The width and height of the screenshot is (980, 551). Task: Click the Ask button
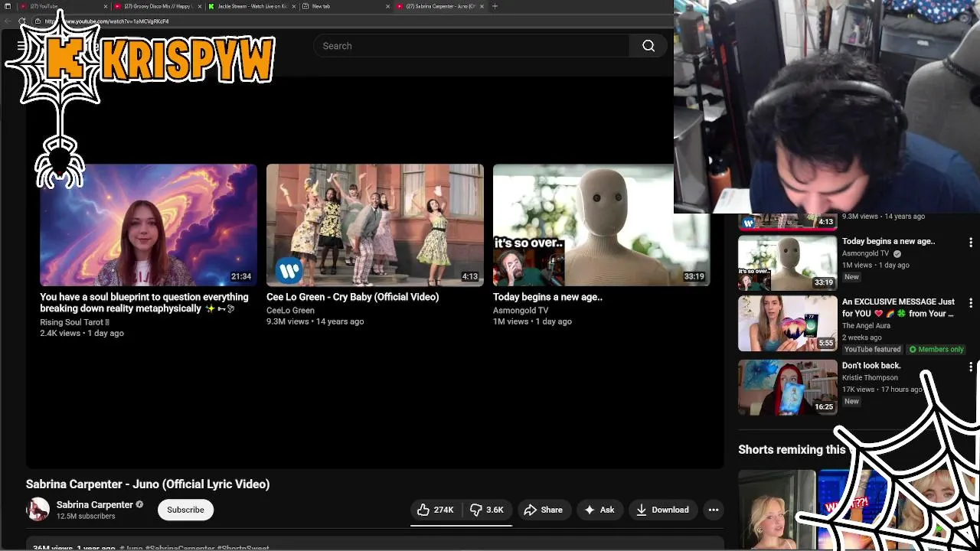[x=599, y=510]
